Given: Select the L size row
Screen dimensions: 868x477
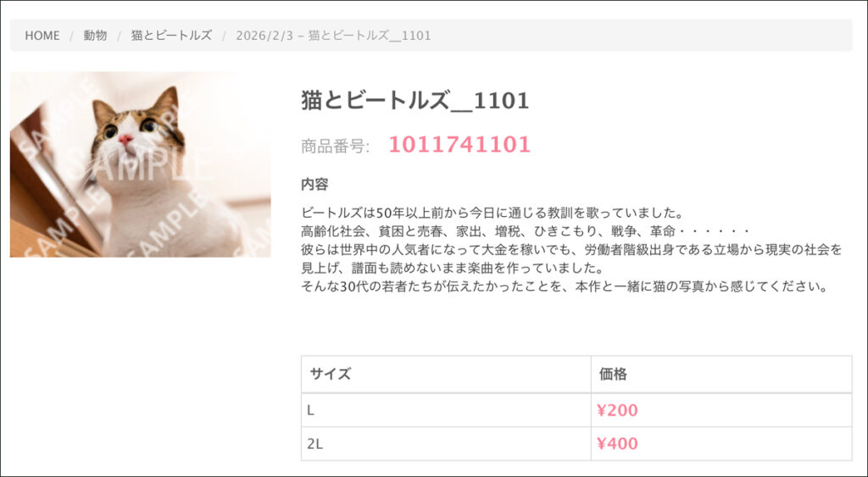Looking at the screenshot, I should coord(576,410).
